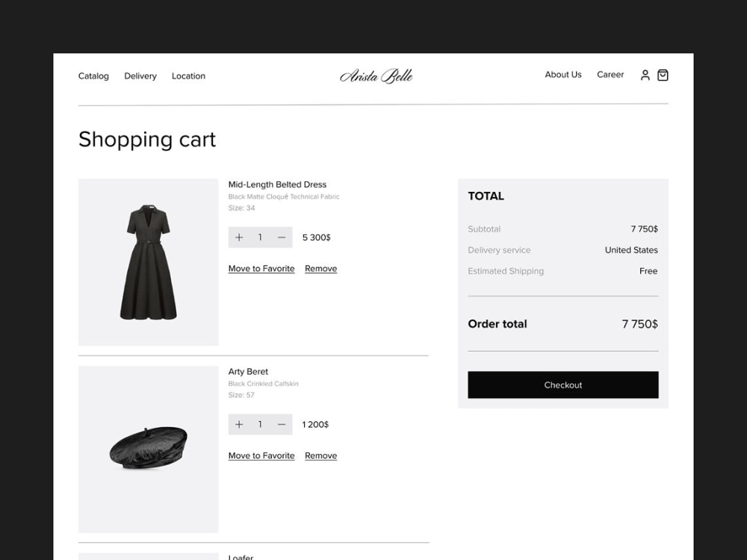Remove the Mid-Length Belted Dress

(x=321, y=269)
